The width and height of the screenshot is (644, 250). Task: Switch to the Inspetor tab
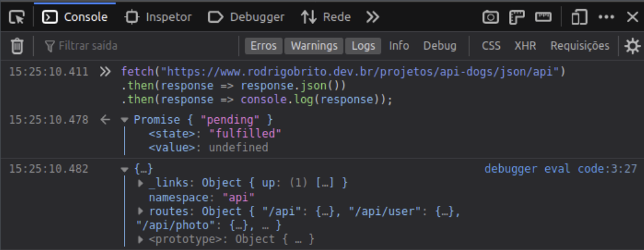tap(158, 18)
